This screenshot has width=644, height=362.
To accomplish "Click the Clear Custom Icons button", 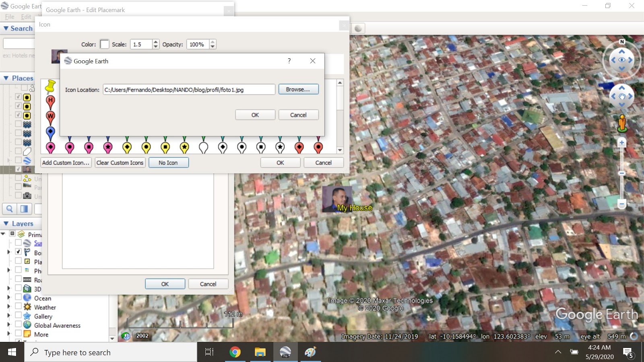I will tap(120, 162).
